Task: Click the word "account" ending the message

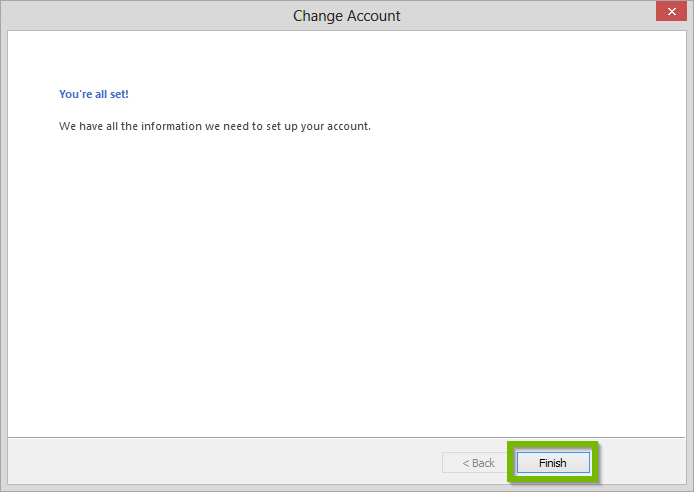Action: click(350, 127)
